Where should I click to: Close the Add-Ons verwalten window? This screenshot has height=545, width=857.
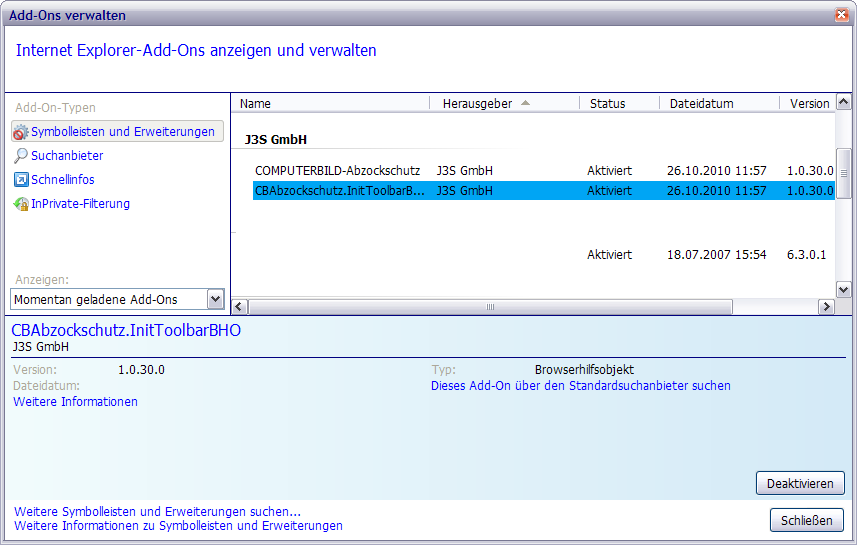tap(842, 15)
